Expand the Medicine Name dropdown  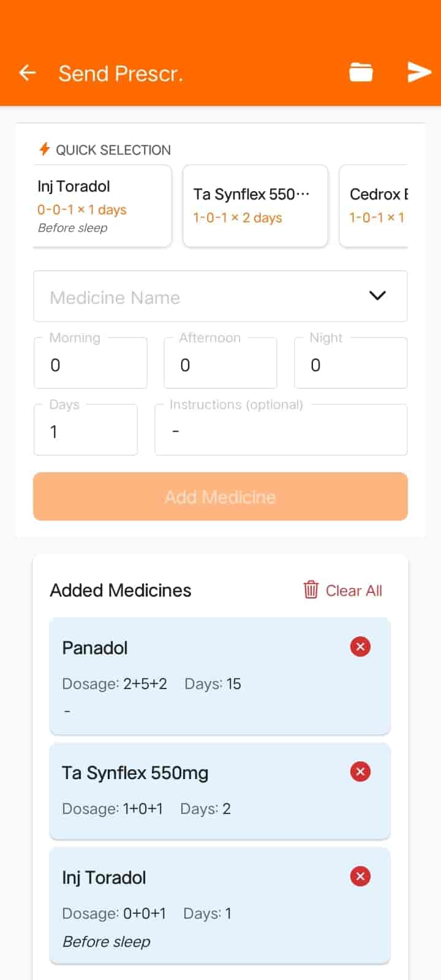(184, 296)
